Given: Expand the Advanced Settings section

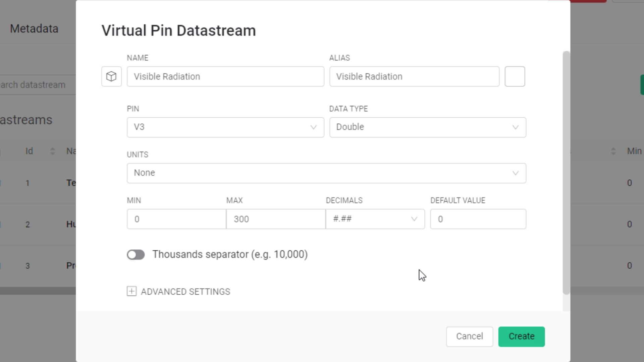Looking at the screenshot, I should click(x=185, y=292).
